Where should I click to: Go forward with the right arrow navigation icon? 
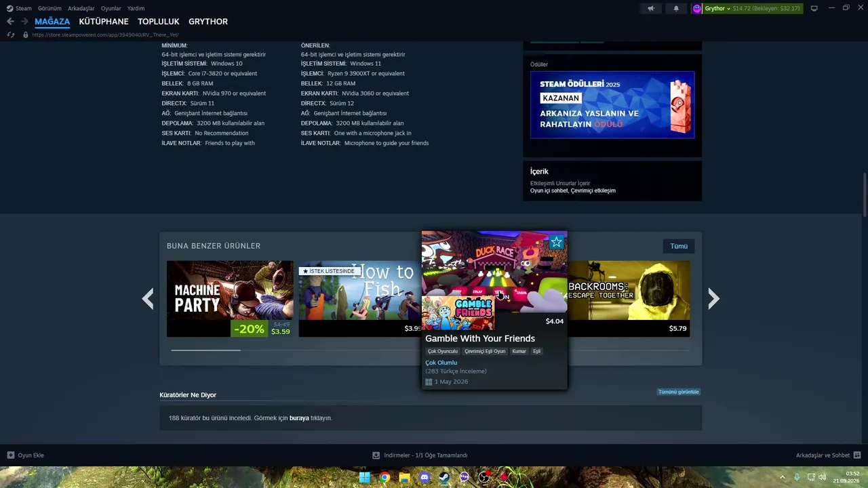[24, 22]
